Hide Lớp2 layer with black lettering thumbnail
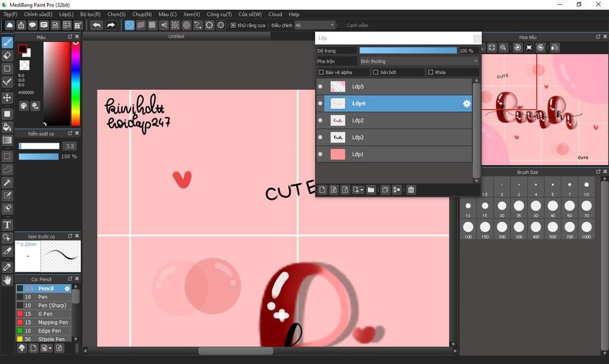The image size is (609, 364). [320, 137]
